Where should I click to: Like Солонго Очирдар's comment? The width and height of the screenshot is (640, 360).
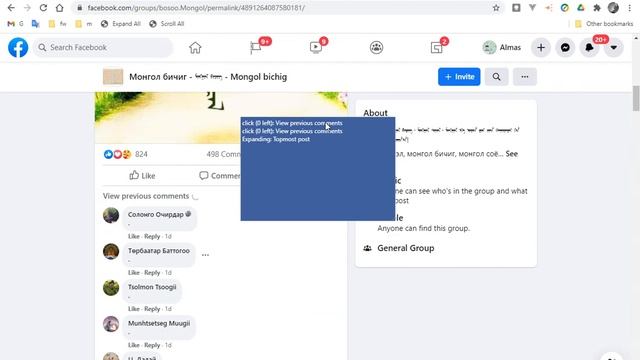click(133, 236)
